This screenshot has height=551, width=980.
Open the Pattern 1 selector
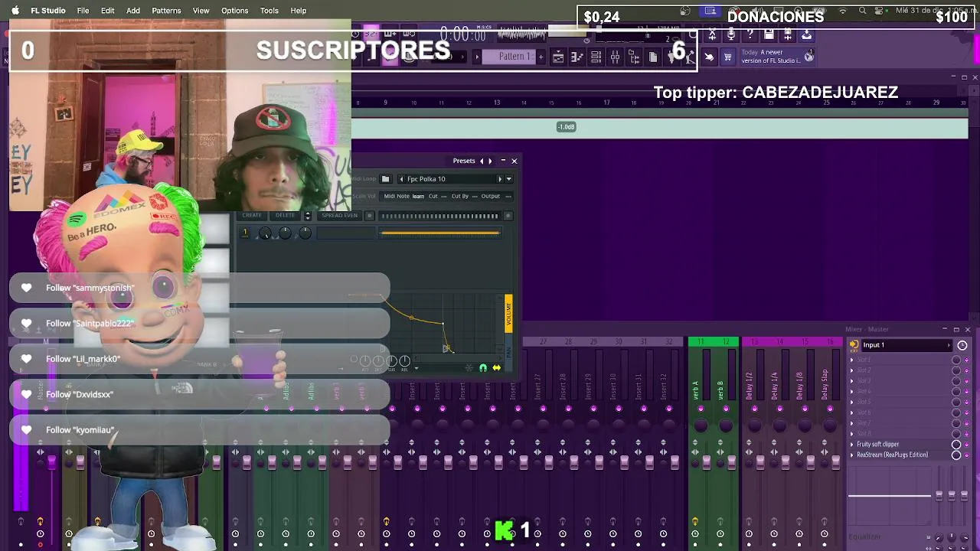509,57
